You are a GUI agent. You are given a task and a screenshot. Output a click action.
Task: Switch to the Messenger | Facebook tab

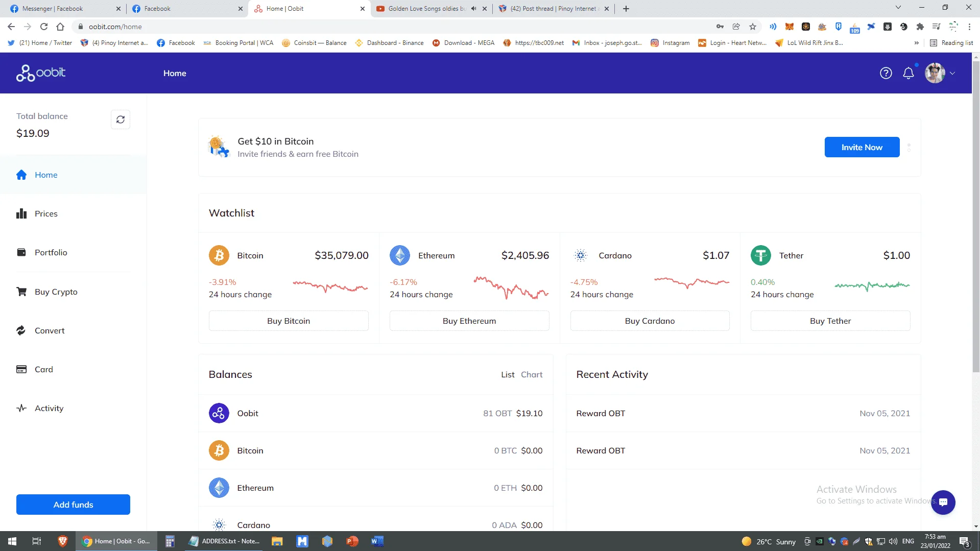click(x=62, y=9)
